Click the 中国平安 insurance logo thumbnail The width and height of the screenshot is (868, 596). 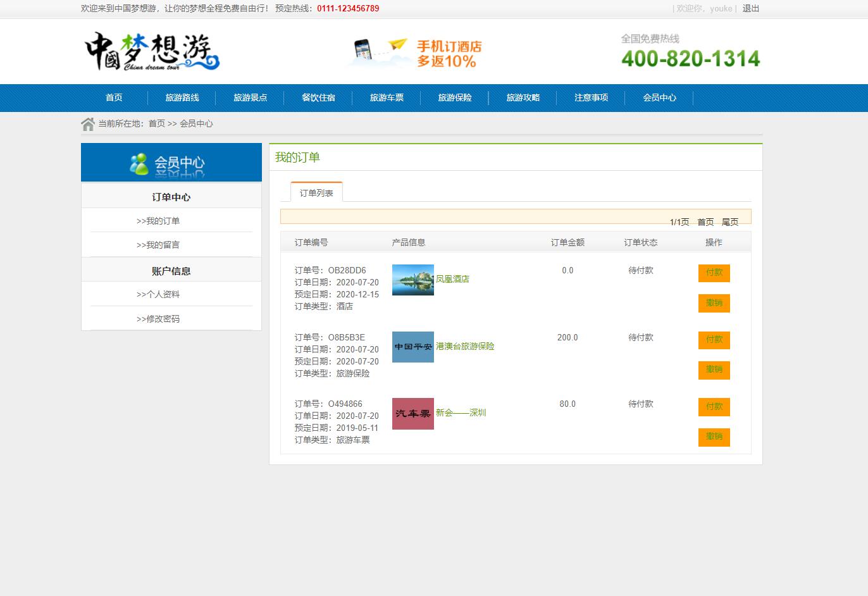[x=412, y=347]
